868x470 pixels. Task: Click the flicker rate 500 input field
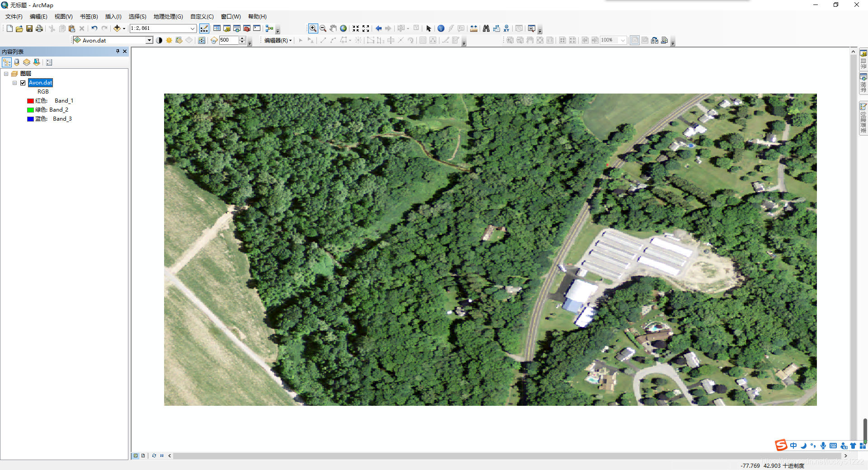[x=229, y=40]
